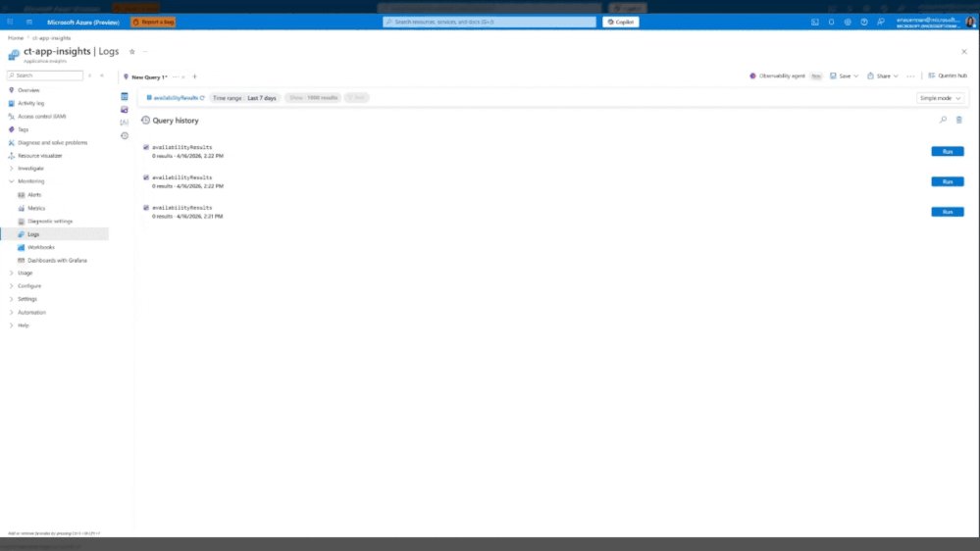This screenshot has width=980, height=551.
Task: Open the toolbar more options ellipsis
Action: point(910,76)
